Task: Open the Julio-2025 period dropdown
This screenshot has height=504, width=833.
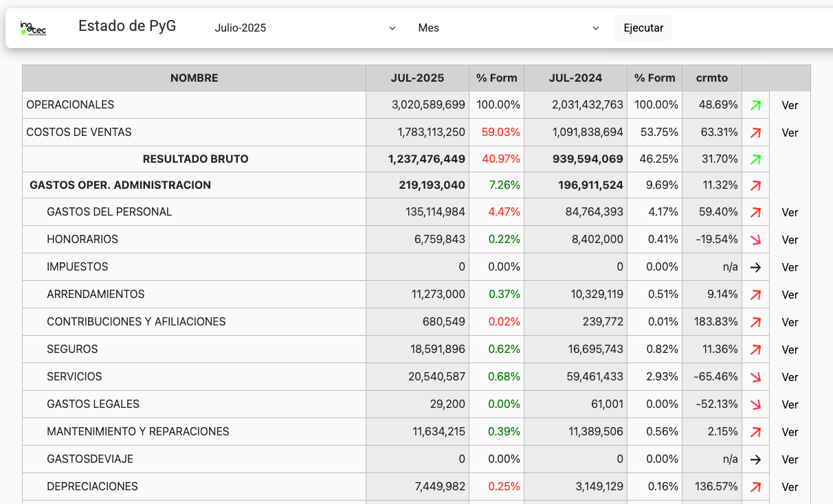Action: tap(305, 28)
